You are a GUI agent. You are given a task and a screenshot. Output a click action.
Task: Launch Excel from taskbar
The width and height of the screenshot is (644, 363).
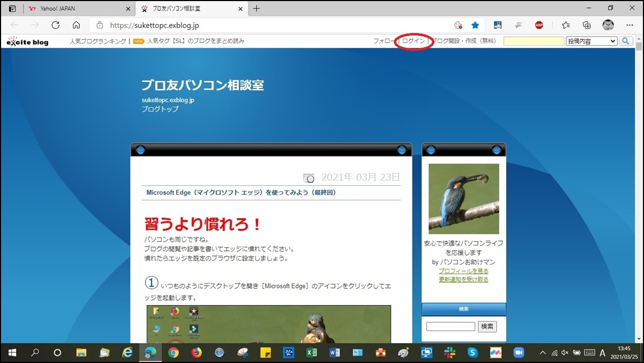tap(311, 352)
